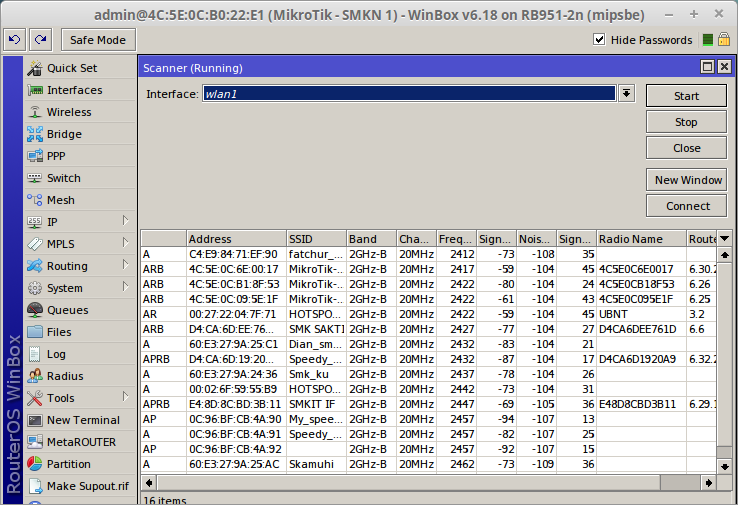This screenshot has height=505, width=738.
Task: Click the Routing menu icon
Action: tap(35, 266)
